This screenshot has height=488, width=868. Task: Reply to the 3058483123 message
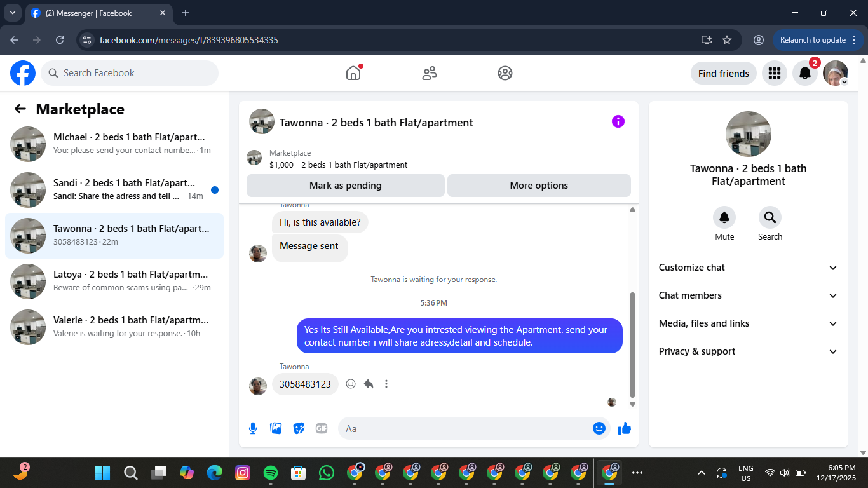click(369, 384)
